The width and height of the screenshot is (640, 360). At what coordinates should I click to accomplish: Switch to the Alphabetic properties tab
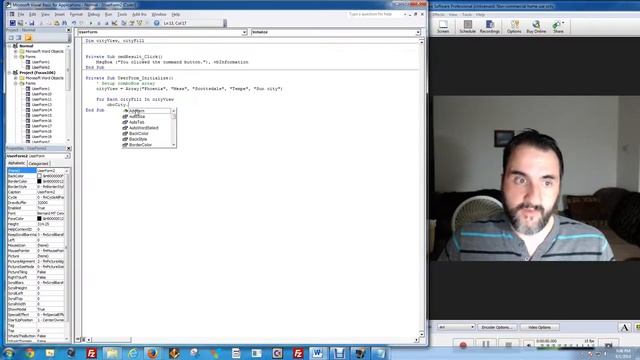point(17,163)
